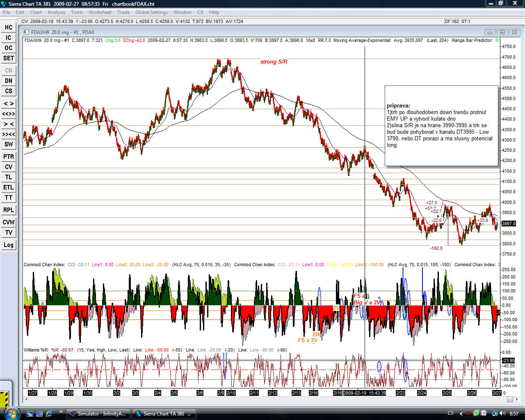Select the SW toolbar button

(9, 144)
